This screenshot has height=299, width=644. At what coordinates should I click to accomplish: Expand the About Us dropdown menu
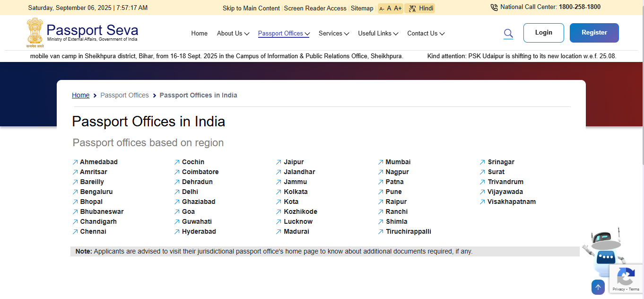(x=233, y=33)
